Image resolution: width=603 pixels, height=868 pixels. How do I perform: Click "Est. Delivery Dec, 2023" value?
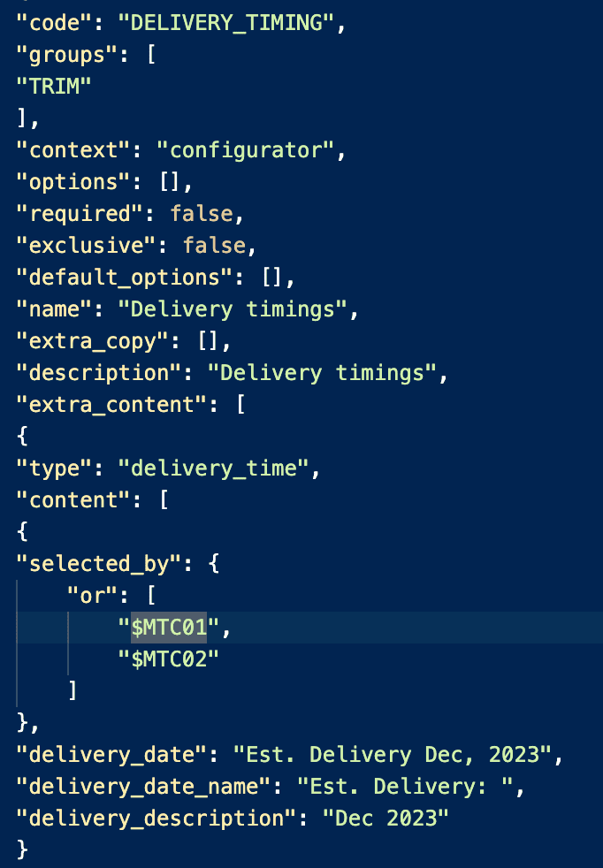tap(392, 755)
